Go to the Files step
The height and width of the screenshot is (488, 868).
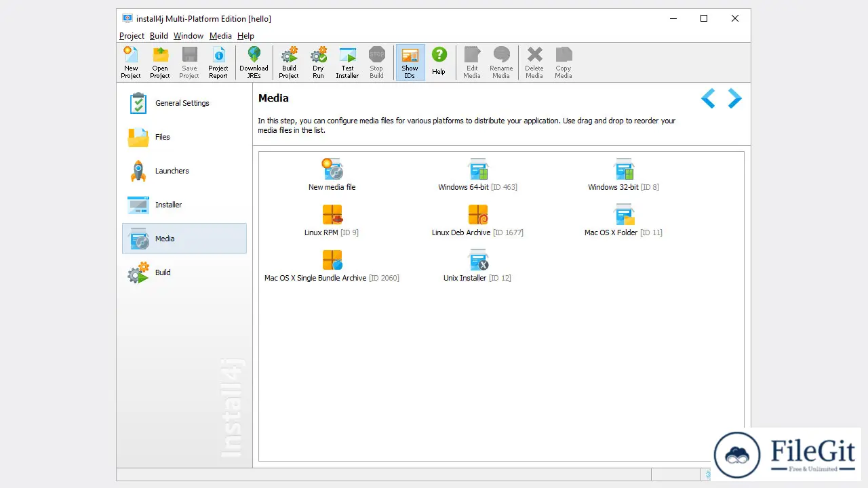[x=184, y=137]
